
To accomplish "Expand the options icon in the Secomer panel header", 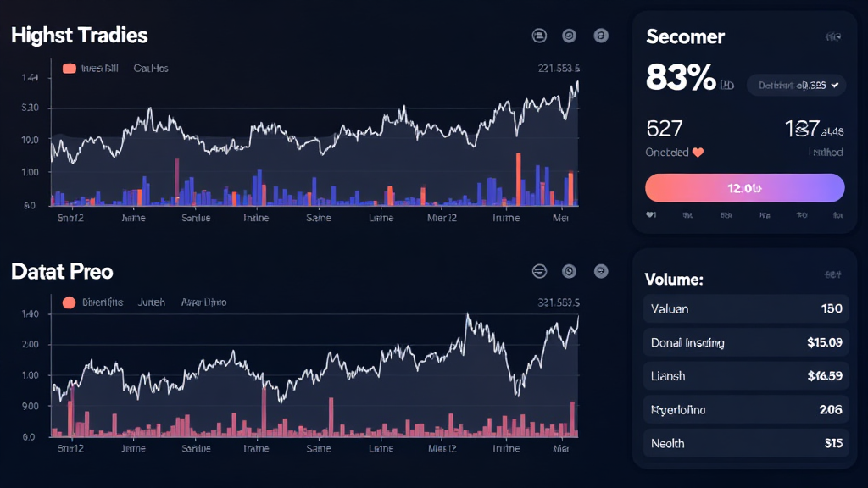I will point(835,36).
